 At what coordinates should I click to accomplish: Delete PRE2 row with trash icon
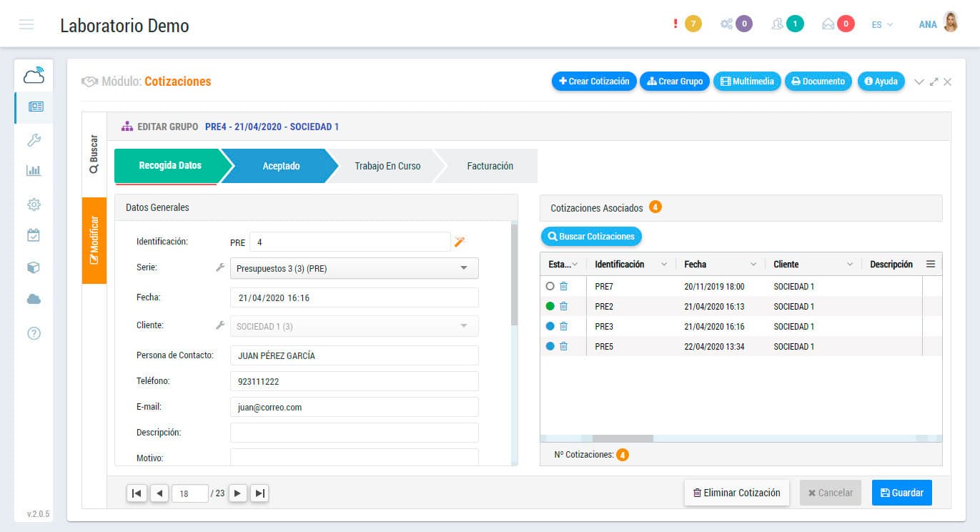[x=563, y=306]
